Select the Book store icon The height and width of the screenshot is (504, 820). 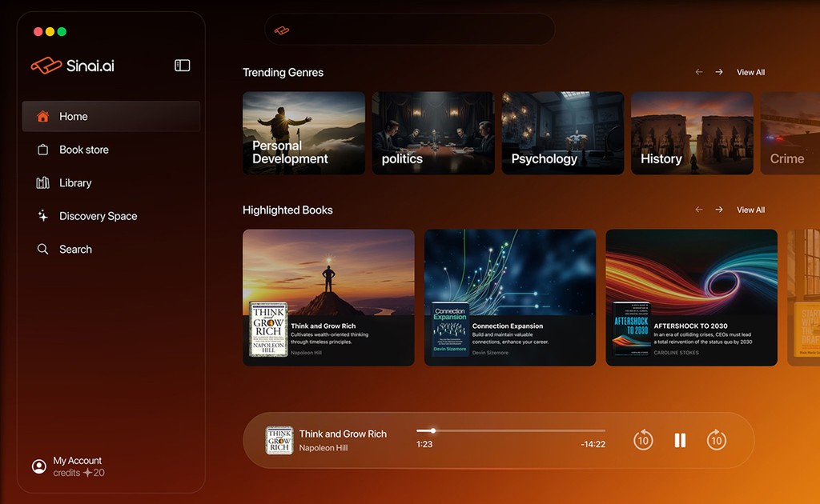(44, 150)
